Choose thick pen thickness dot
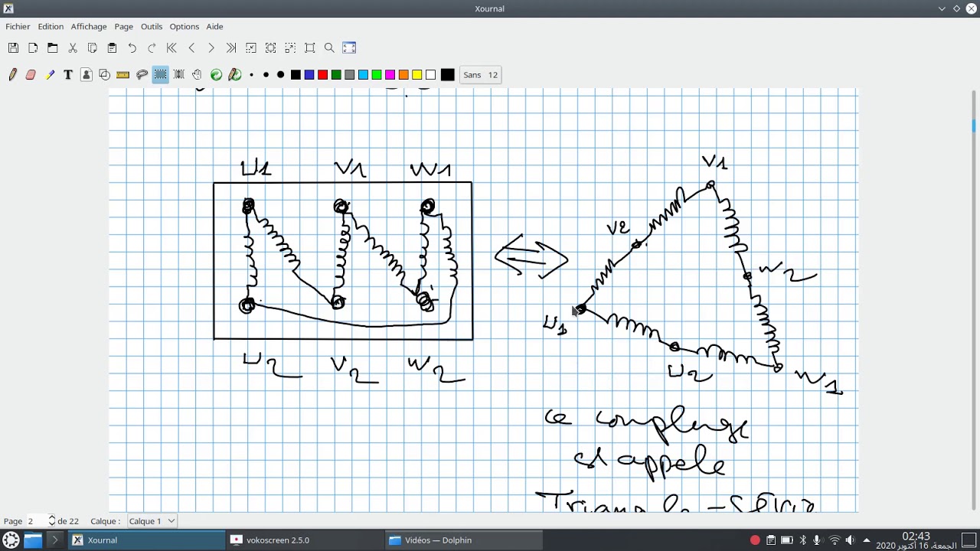Viewport: 980px width, 551px height. (281, 75)
